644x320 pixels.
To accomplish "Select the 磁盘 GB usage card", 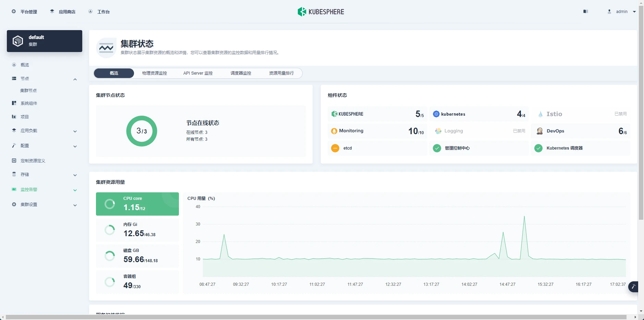I will point(137,256).
